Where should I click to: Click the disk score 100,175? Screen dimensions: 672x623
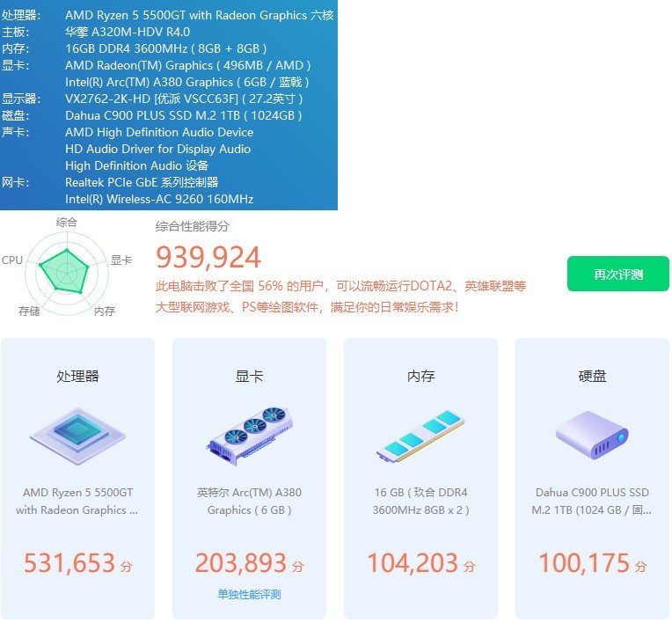584,562
